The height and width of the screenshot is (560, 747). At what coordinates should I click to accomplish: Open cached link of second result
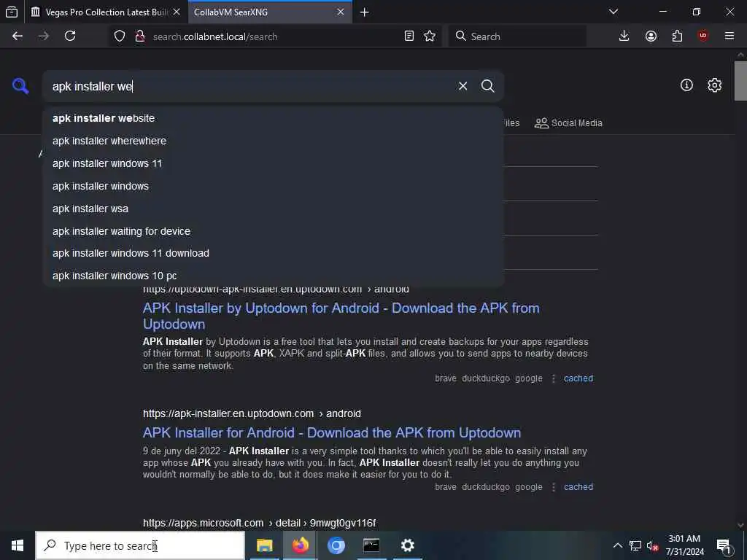(x=578, y=487)
